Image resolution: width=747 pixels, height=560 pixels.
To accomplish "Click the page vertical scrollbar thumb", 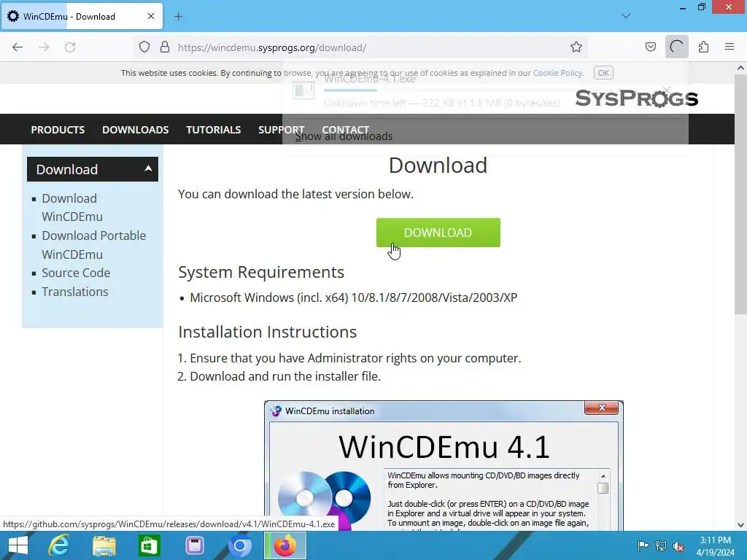I will [x=740, y=192].
